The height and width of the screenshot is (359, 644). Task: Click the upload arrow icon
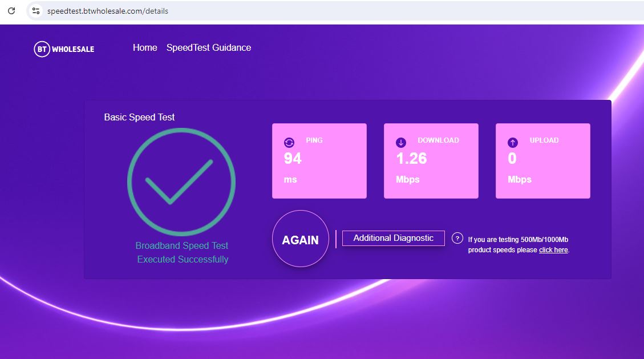513,143
